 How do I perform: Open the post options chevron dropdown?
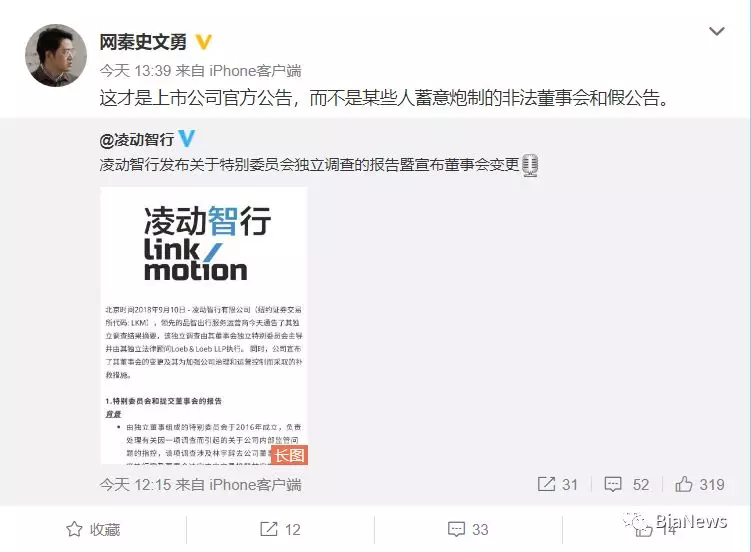(717, 32)
